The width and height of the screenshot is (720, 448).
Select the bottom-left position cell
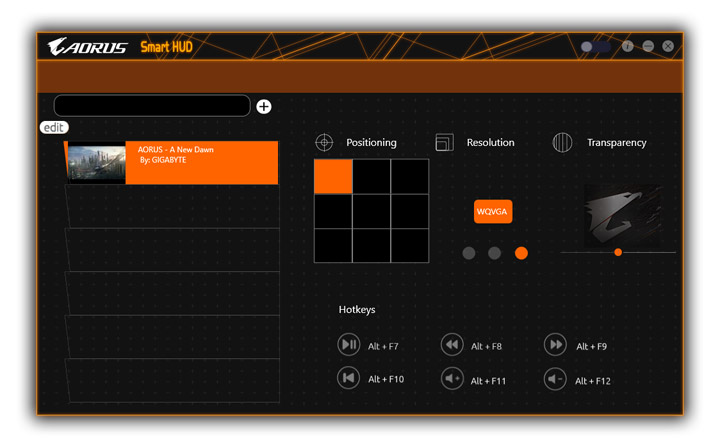[333, 246]
